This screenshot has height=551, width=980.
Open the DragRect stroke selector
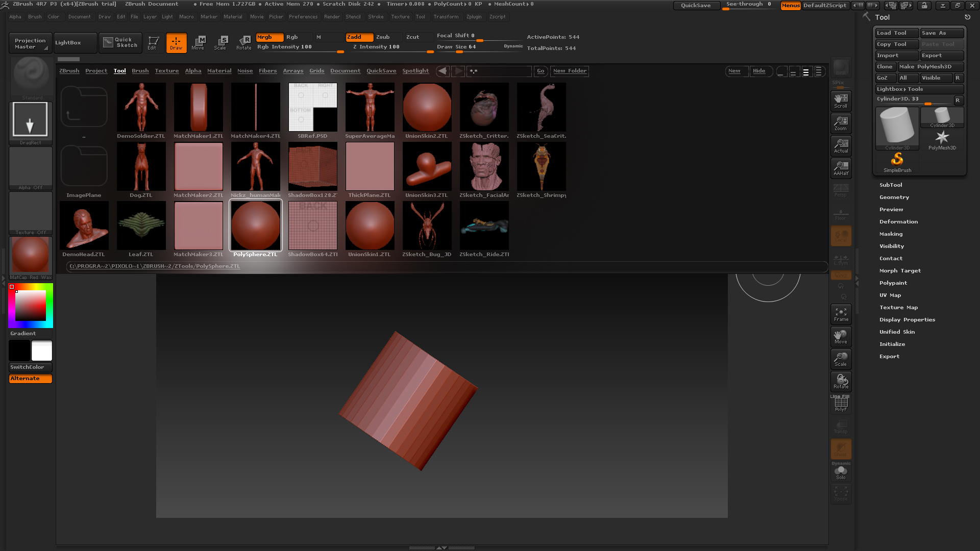pyautogui.click(x=31, y=123)
